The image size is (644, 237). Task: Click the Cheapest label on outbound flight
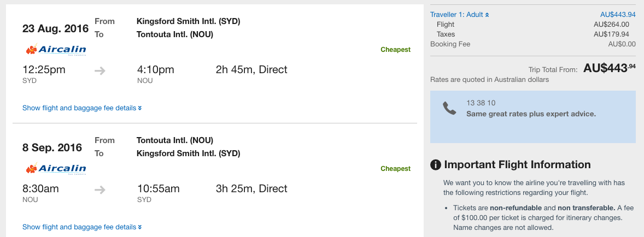pyautogui.click(x=395, y=50)
